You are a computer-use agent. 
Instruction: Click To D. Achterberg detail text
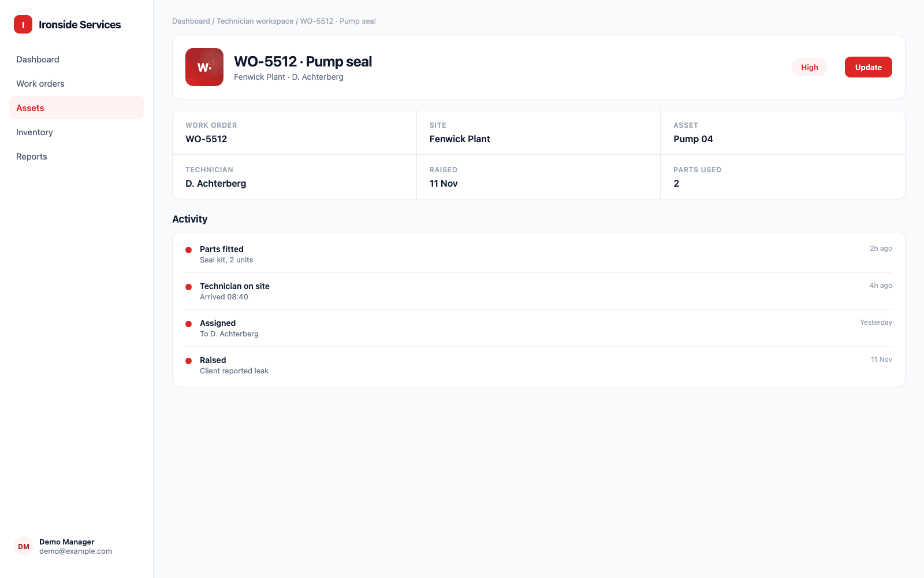(x=229, y=334)
